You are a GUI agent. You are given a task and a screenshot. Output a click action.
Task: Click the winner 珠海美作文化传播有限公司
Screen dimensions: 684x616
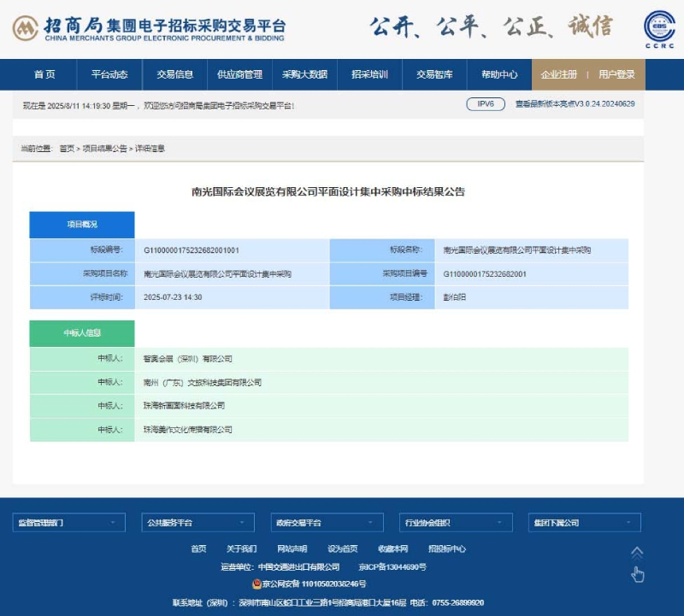click(187, 430)
